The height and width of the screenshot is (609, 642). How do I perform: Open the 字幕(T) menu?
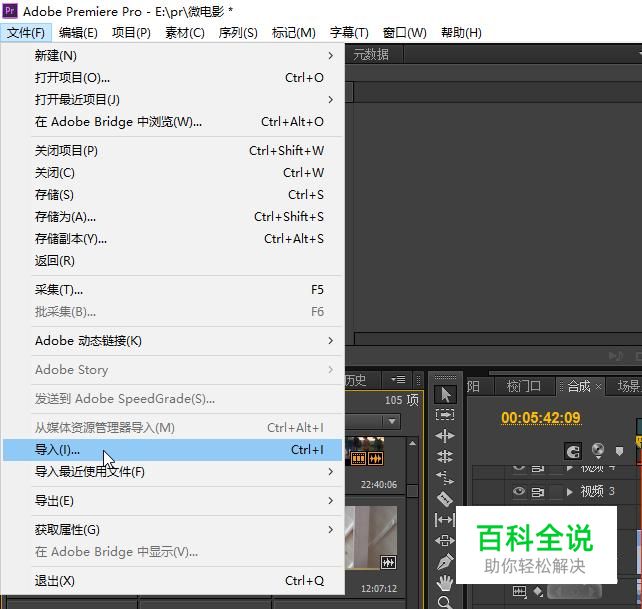tap(349, 33)
